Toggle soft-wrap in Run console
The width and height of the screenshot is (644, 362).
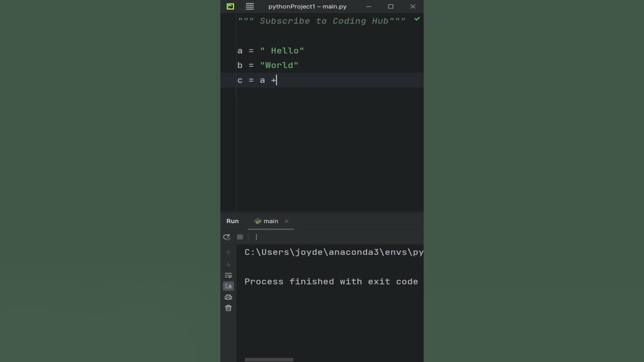228,275
